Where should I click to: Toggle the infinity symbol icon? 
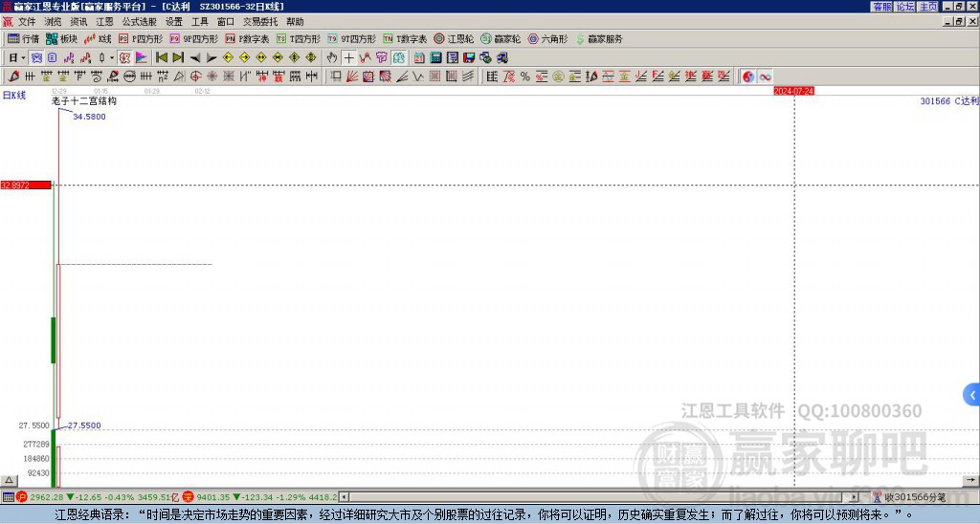[765, 76]
